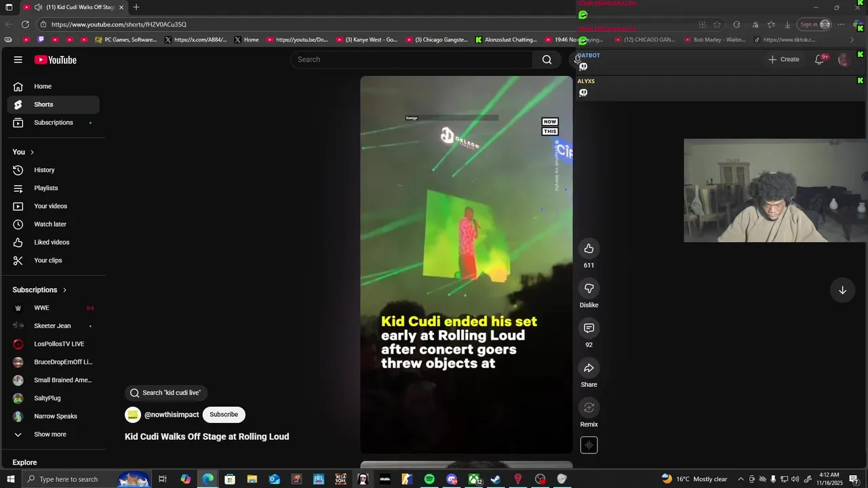868x488 pixels.
Task: Open Spotify from the taskbar
Action: coord(429,479)
